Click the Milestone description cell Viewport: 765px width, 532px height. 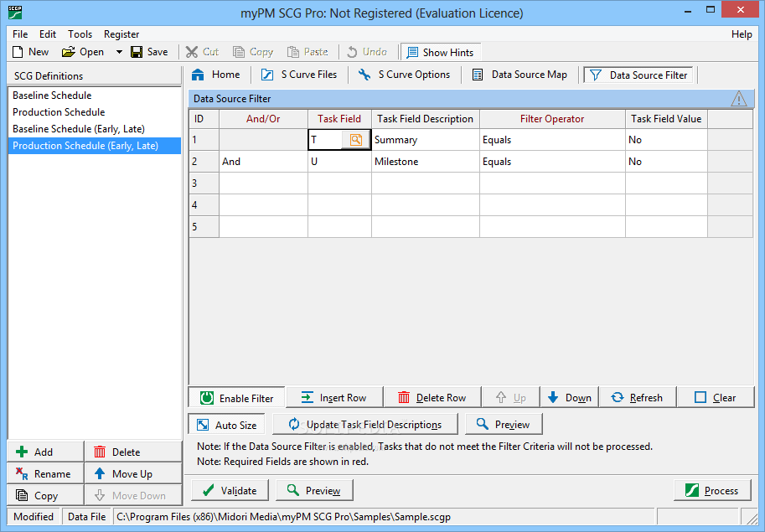click(426, 162)
